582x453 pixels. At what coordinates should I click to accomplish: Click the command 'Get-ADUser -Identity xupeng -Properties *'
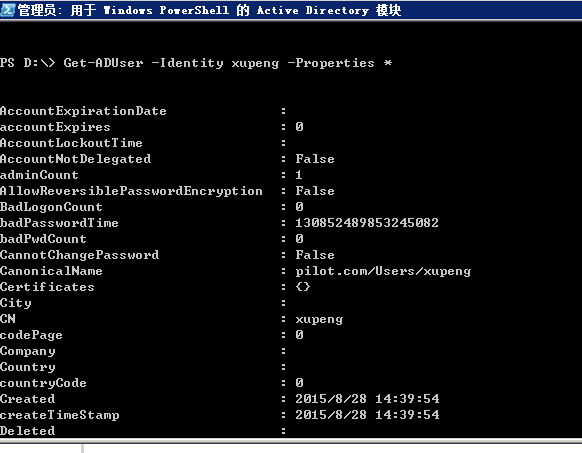tap(228, 63)
